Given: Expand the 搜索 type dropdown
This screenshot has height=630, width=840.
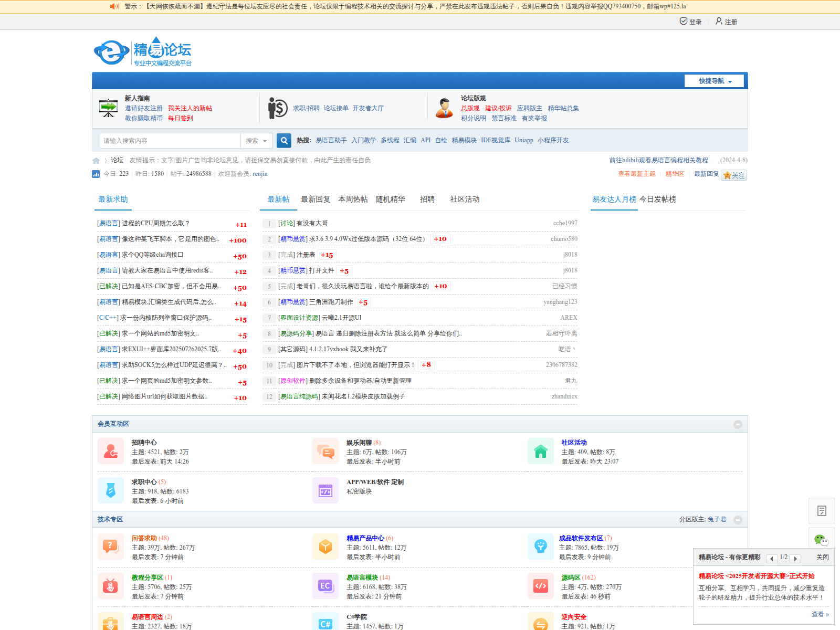Looking at the screenshot, I should (256, 141).
